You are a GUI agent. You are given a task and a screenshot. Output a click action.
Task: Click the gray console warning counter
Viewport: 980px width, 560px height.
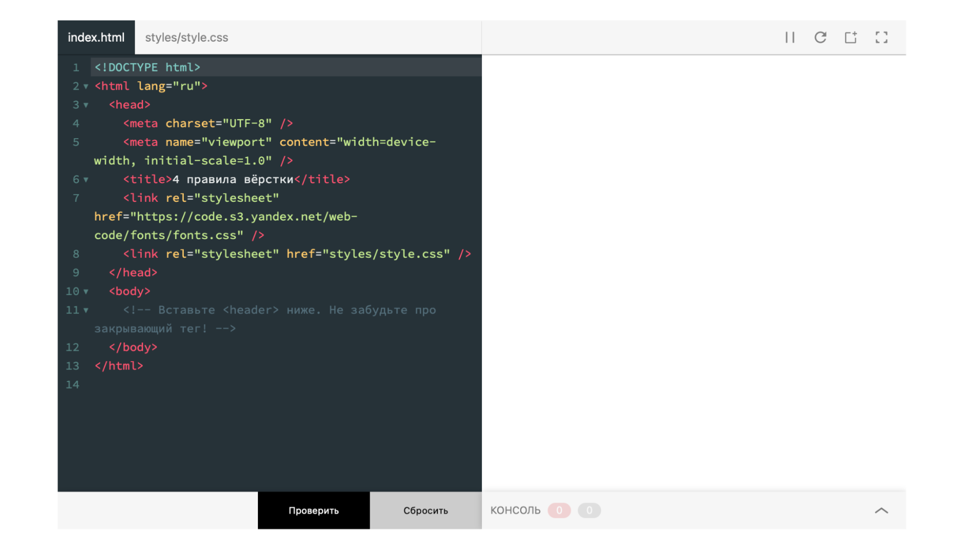pos(589,511)
